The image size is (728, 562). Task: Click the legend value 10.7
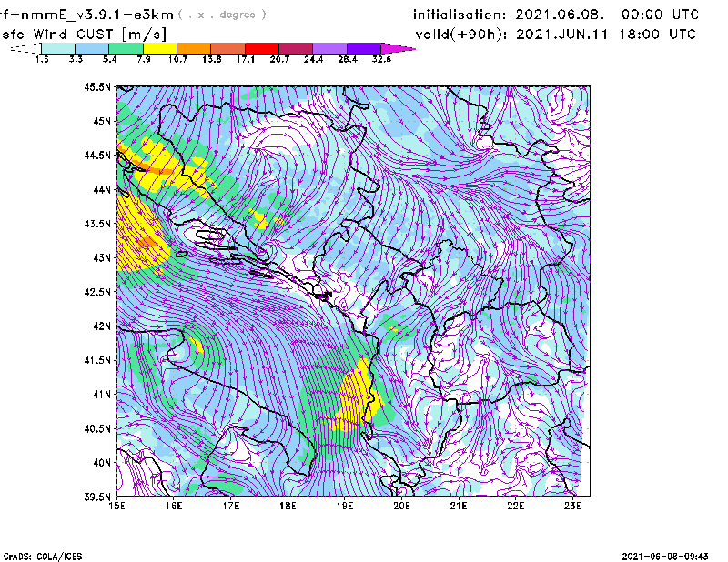(x=177, y=59)
